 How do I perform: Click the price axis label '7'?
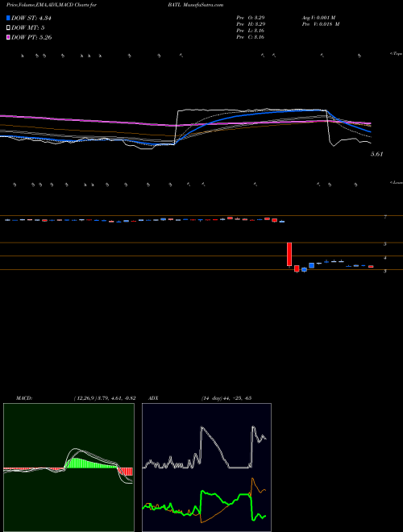[385, 217]
